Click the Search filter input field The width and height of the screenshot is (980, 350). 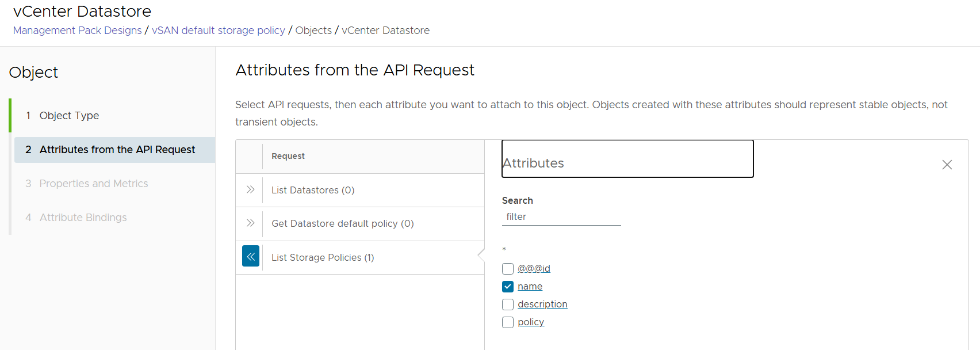(561, 217)
